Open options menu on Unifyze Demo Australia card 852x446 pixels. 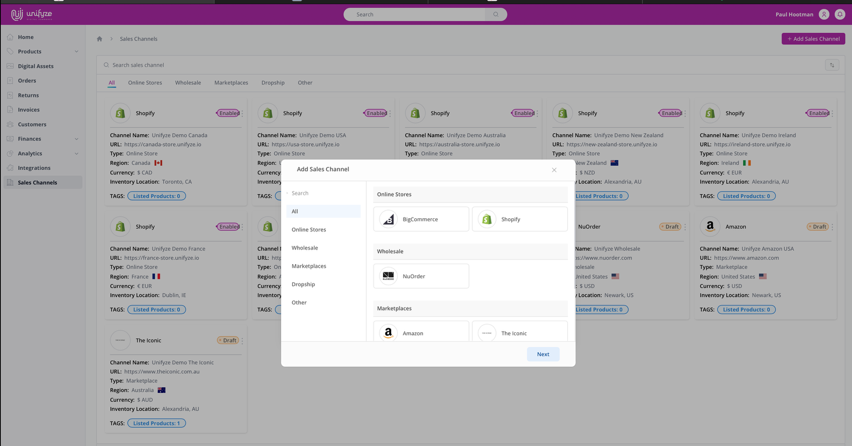point(537,114)
